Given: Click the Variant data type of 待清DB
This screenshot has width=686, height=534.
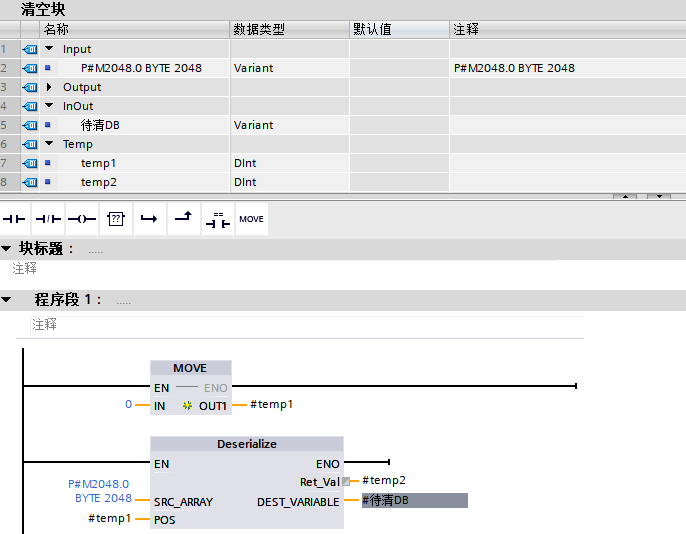Looking at the screenshot, I should click(254, 125).
